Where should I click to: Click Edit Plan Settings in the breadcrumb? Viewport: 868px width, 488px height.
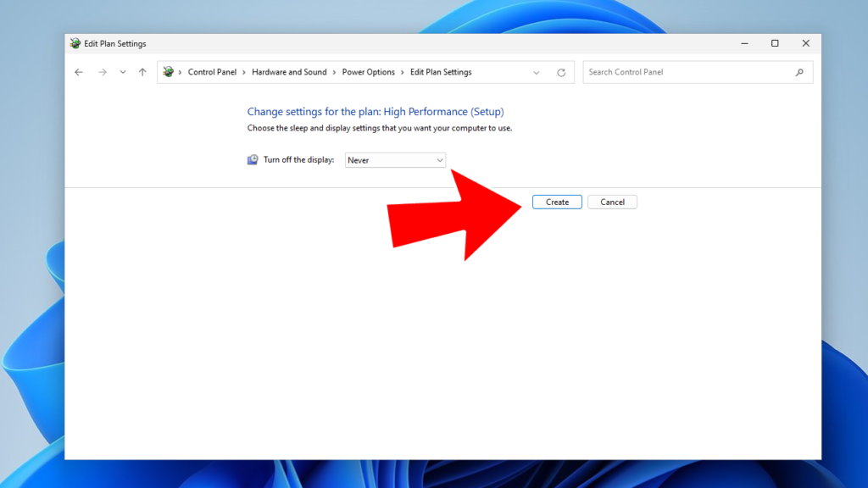coord(441,72)
